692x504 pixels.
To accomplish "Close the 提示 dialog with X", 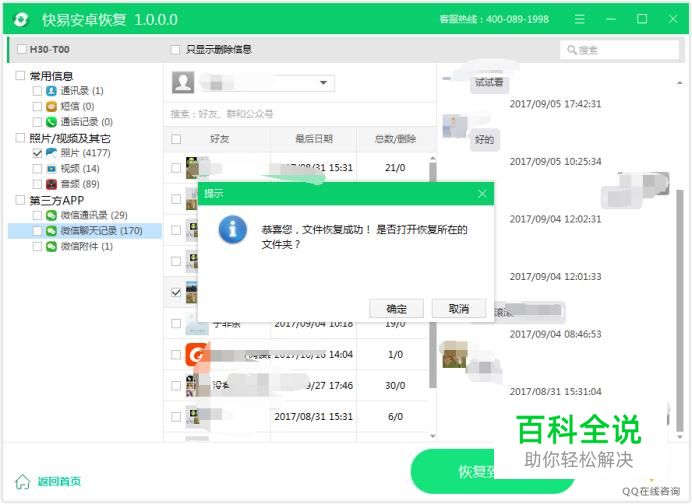I will (x=482, y=193).
